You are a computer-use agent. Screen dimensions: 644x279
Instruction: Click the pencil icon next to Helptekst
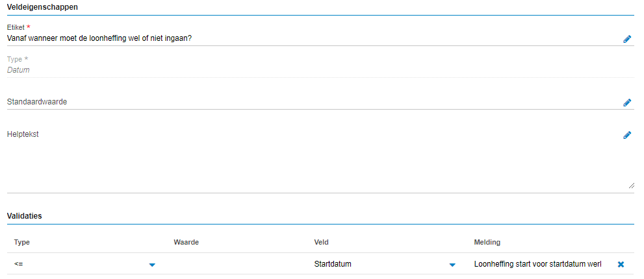pyautogui.click(x=627, y=135)
